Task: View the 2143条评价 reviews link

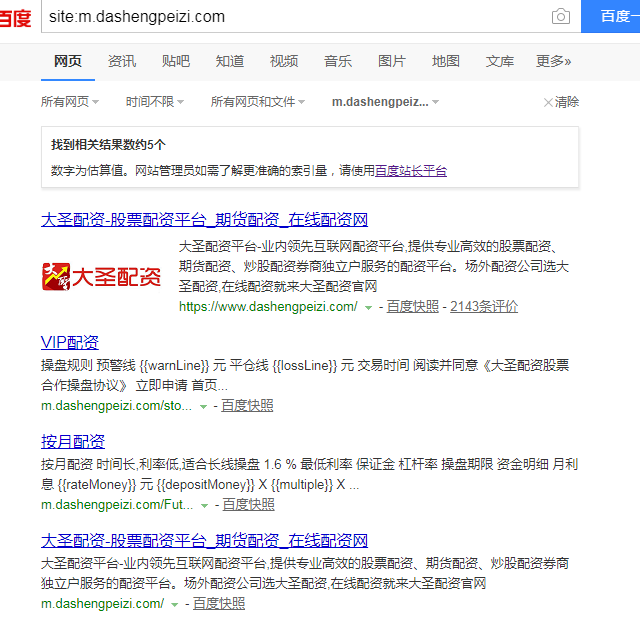Action: [x=484, y=307]
